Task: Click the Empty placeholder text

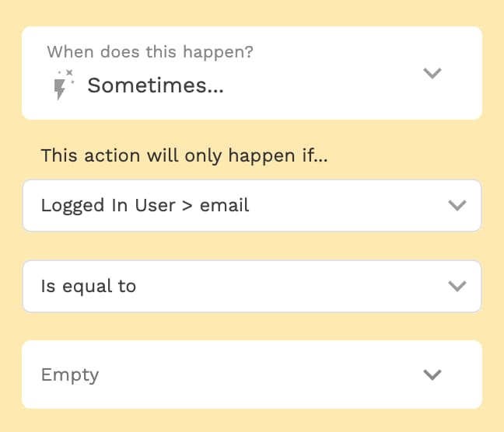Action: coord(70,375)
